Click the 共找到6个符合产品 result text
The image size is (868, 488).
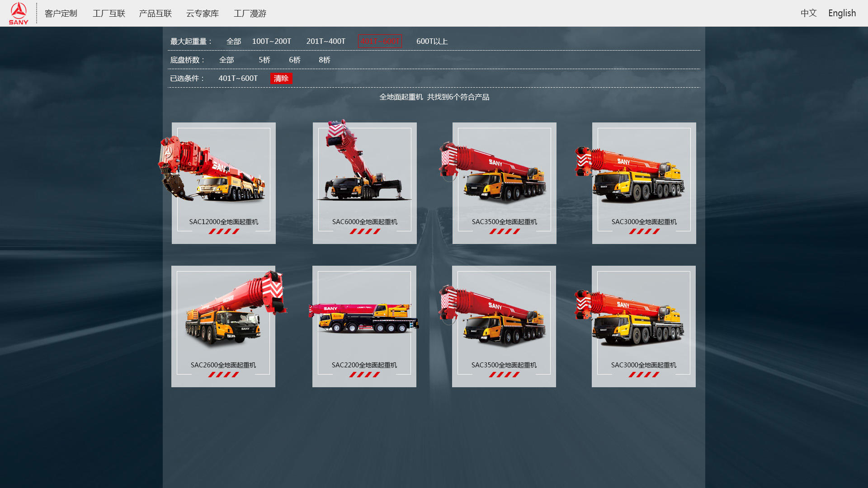pos(458,97)
